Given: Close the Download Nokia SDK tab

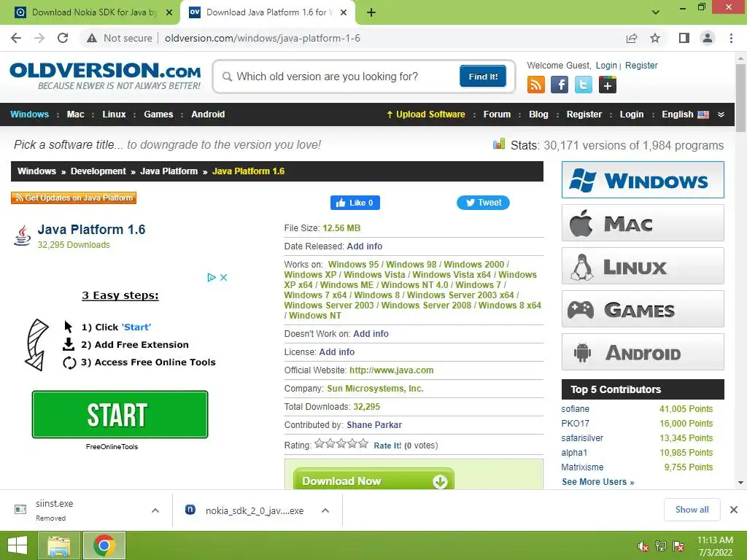Looking at the screenshot, I should coord(169,13).
